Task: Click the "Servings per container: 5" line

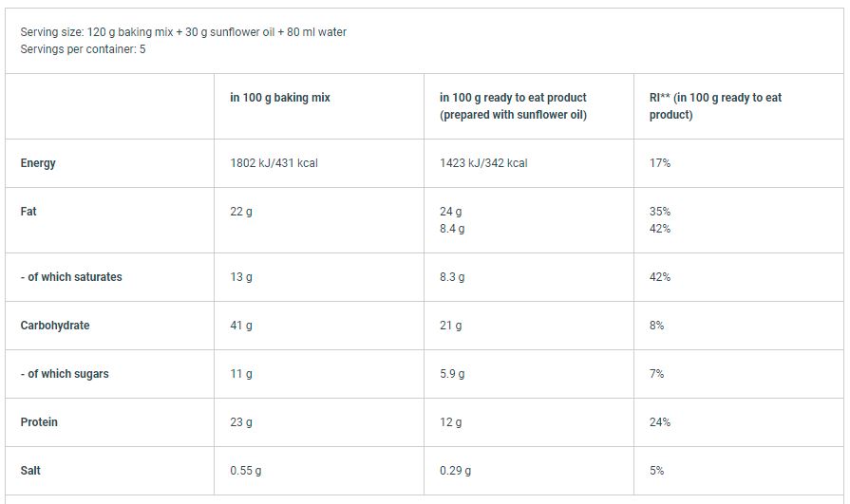Action: 83,49
